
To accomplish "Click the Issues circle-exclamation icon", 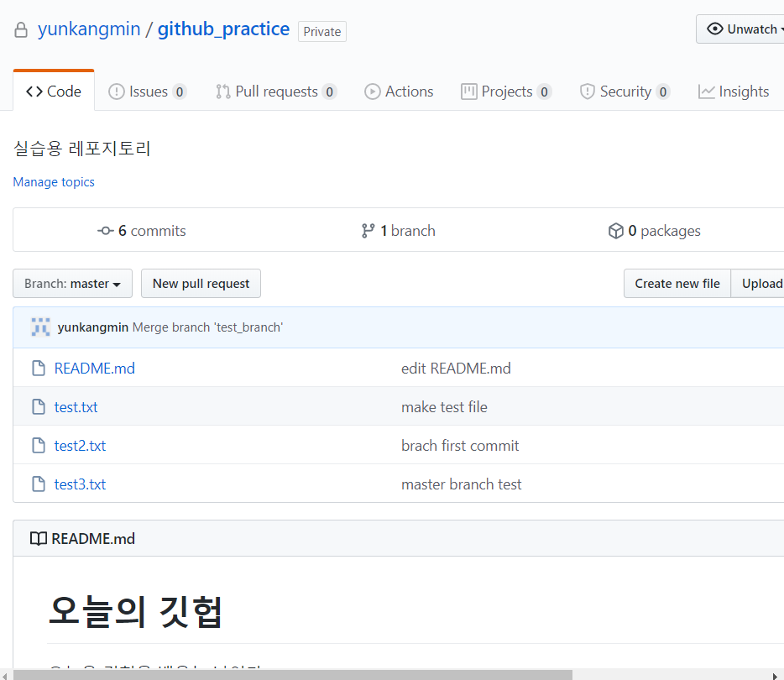I will pos(117,92).
